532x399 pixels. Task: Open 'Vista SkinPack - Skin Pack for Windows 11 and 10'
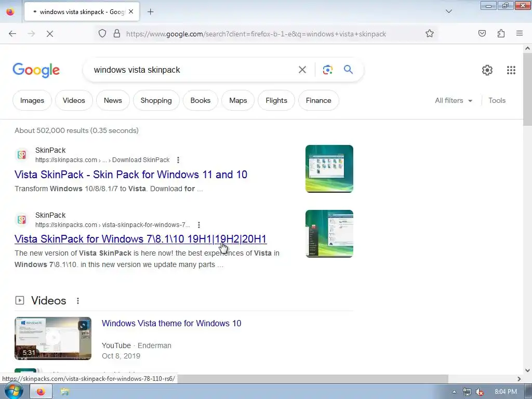[130, 175]
